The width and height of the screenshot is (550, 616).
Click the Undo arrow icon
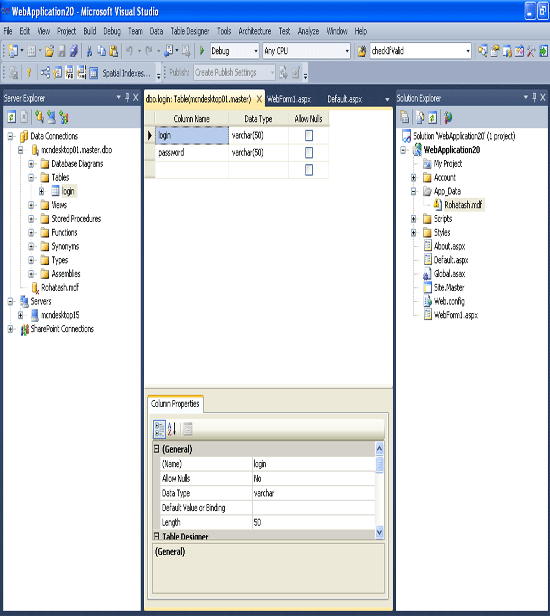129,51
